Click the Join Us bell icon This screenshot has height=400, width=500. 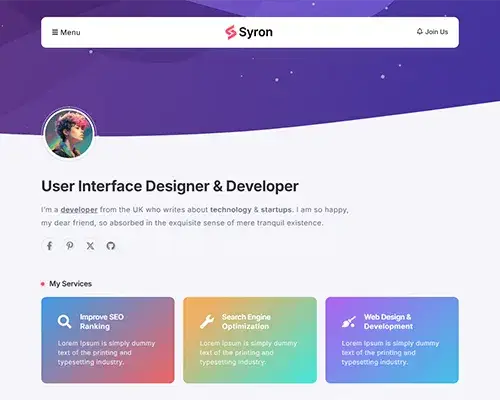click(x=420, y=32)
